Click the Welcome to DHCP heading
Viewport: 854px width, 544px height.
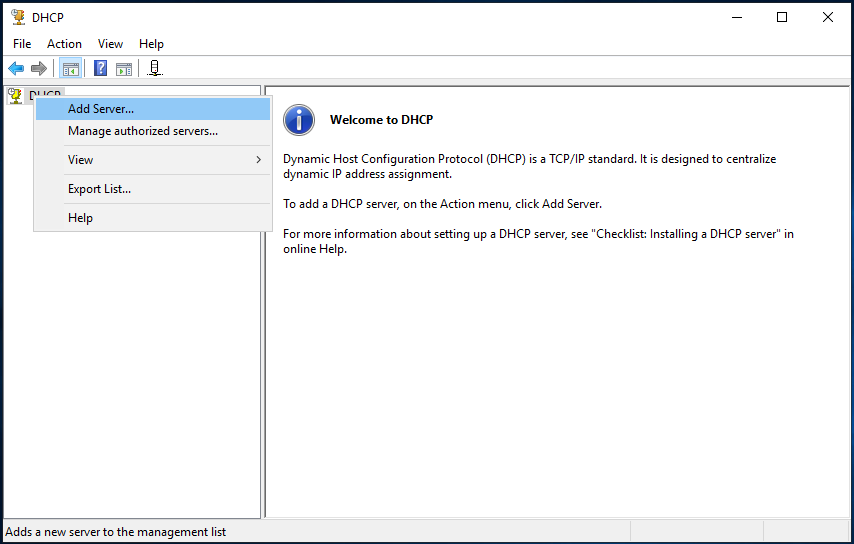point(381,120)
